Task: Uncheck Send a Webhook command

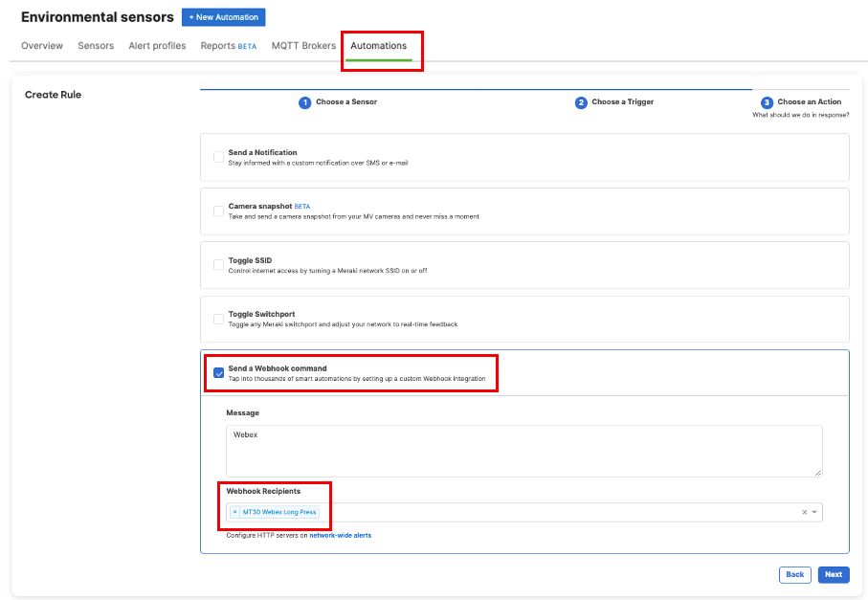Action: coord(218,373)
